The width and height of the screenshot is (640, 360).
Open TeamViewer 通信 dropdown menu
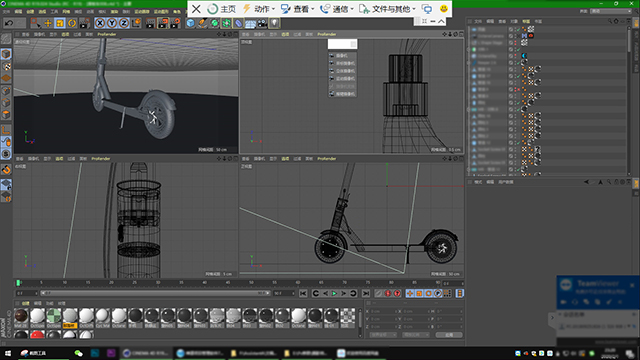[337, 9]
